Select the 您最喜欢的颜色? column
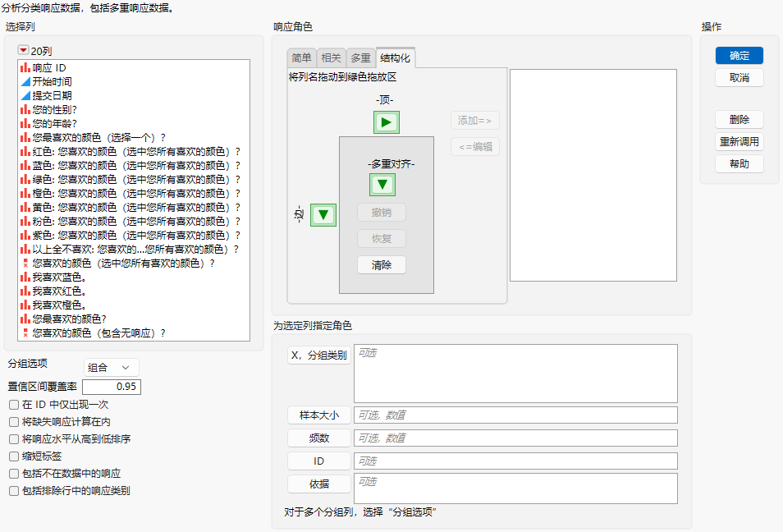Viewport: 783px width, 532px height. [134, 319]
